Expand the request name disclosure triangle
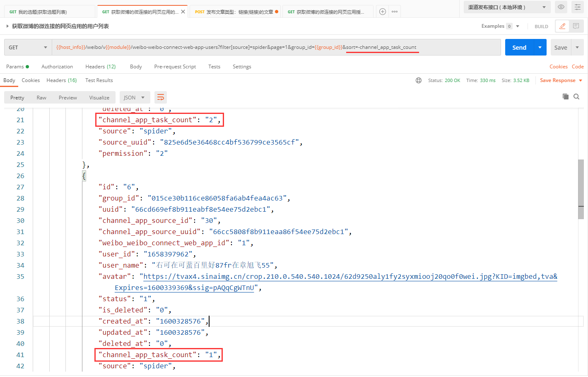 point(7,26)
